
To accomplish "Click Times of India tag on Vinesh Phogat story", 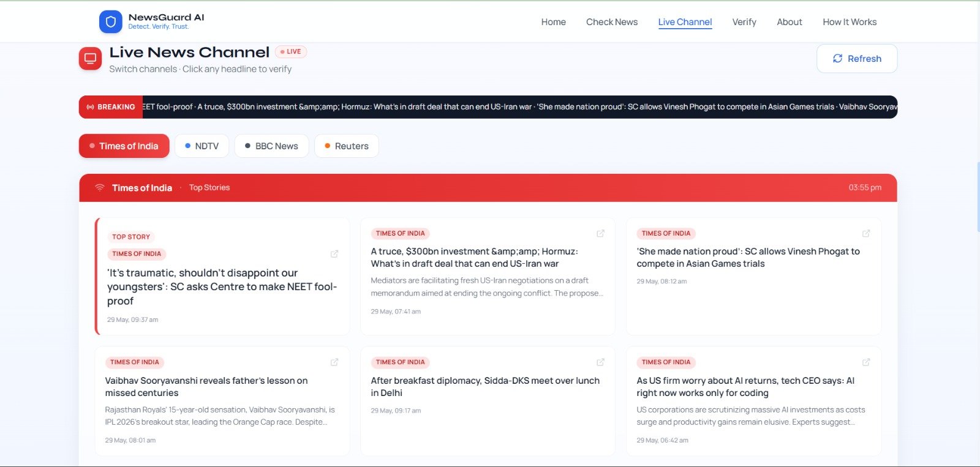I will pos(666,233).
